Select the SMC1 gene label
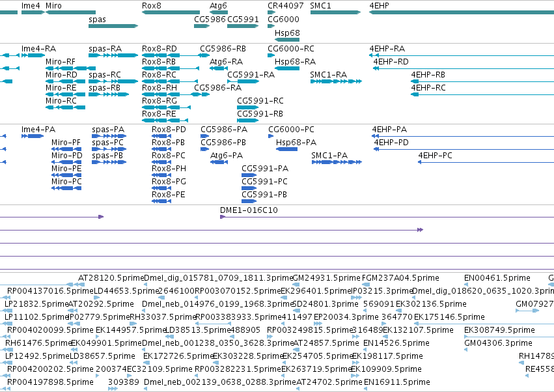This screenshot has height=392, width=554. (320, 6)
